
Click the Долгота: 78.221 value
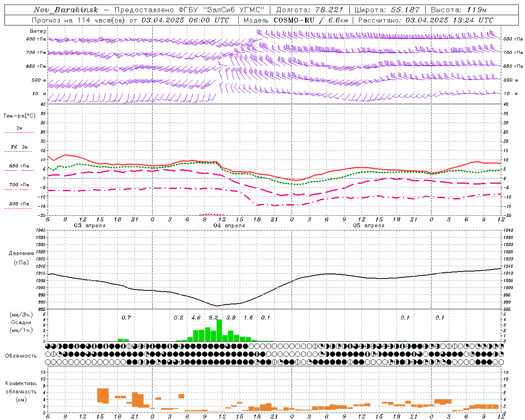(x=309, y=10)
